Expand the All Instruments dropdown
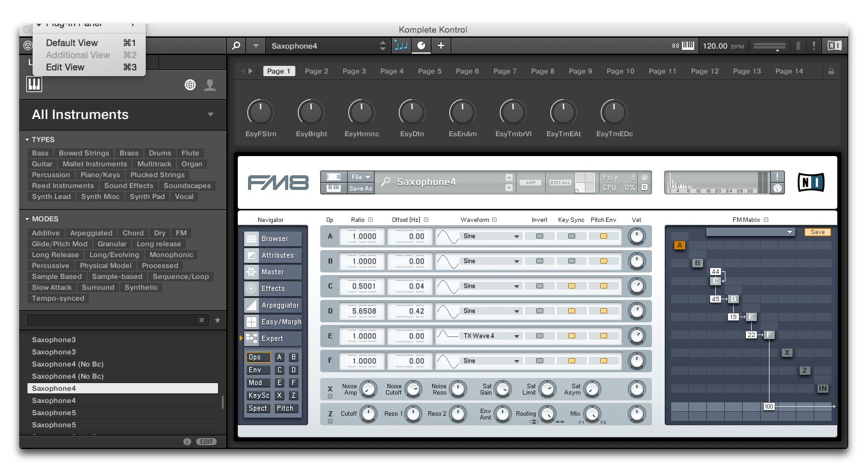The width and height of the screenshot is (868, 472). 211,115
